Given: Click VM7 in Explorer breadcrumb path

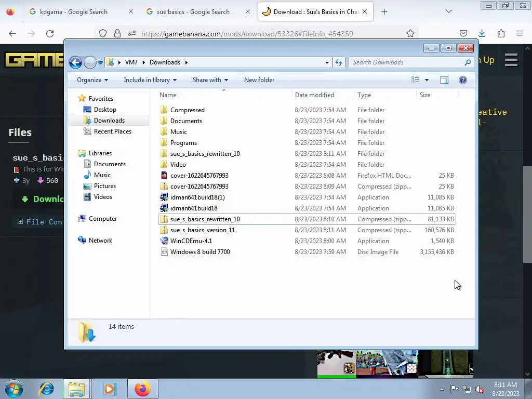Looking at the screenshot, I should [131, 62].
